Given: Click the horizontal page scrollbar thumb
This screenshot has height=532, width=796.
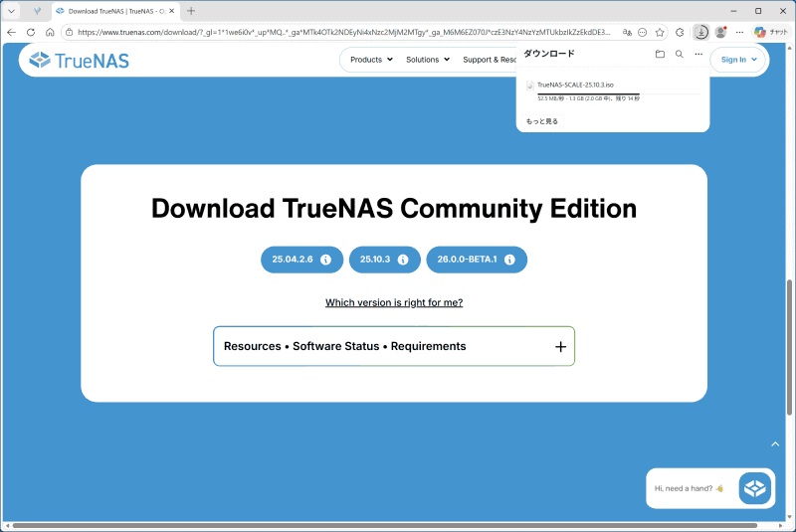Looking at the screenshot, I should (385, 525).
